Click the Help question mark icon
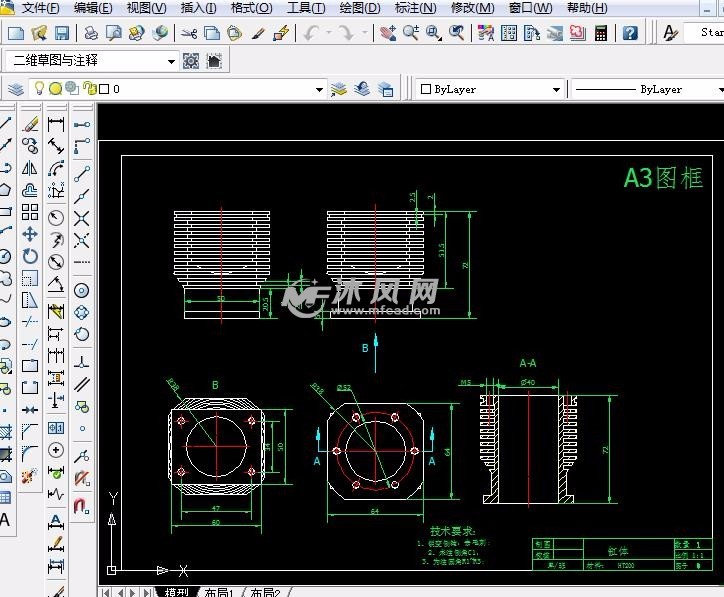The image size is (724, 597). (x=630, y=33)
